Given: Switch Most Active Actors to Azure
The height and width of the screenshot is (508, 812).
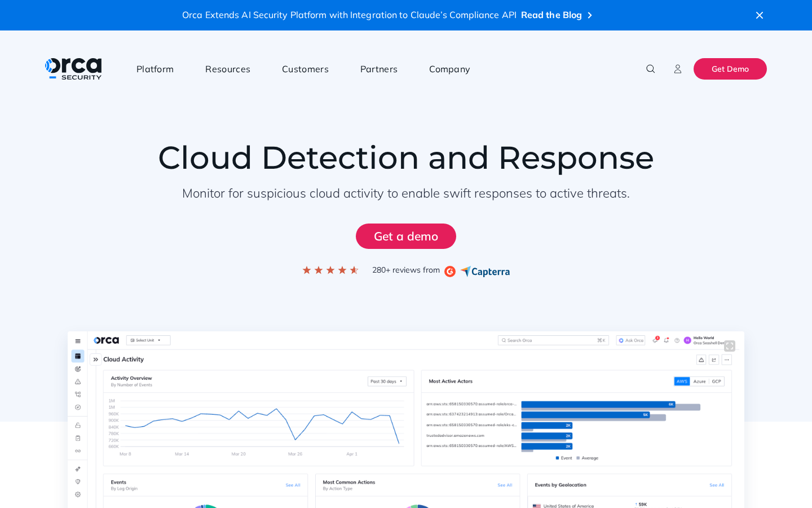Looking at the screenshot, I should (x=699, y=382).
